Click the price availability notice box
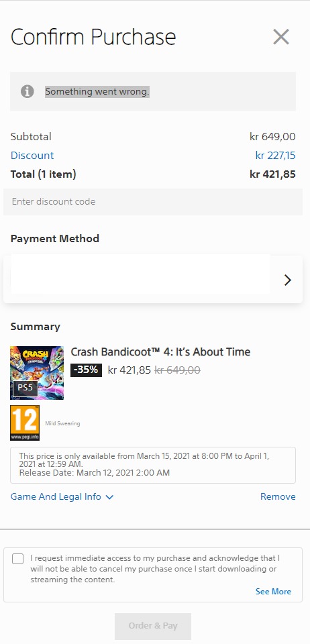This screenshot has width=310, height=644. click(153, 465)
